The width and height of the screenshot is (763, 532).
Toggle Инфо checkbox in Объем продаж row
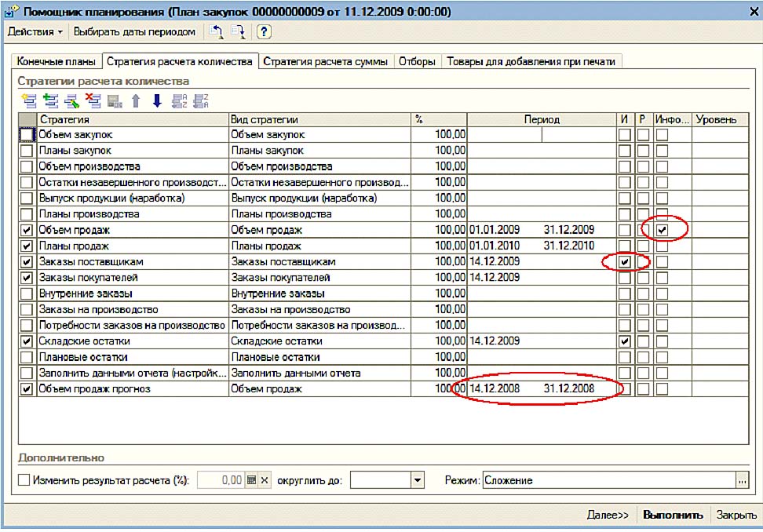[662, 230]
